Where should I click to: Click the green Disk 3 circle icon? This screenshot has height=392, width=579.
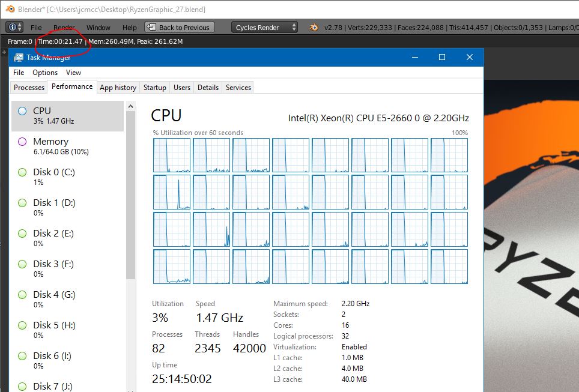point(22,264)
